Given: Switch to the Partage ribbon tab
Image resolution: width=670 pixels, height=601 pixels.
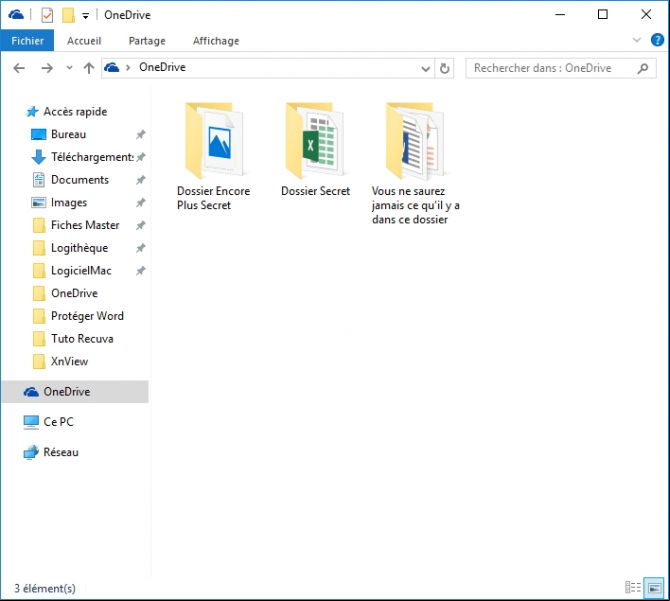Looking at the screenshot, I should pyautogui.click(x=147, y=41).
